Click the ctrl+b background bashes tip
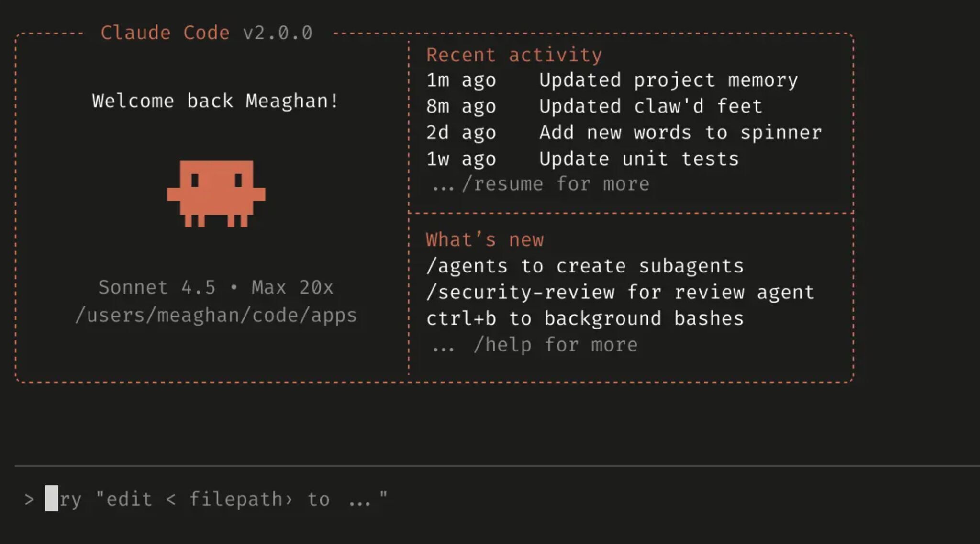Image resolution: width=980 pixels, height=544 pixels. pyautogui.click(x=585, y=318)
